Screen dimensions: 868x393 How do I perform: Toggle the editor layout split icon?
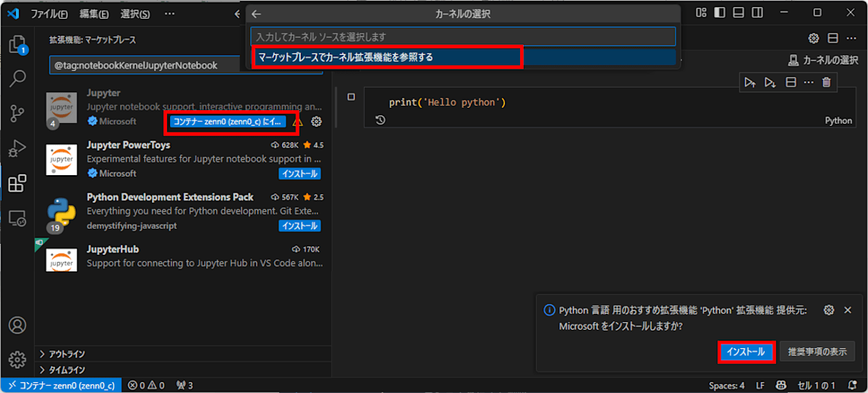pyautogui.click(x=832, y=38)
